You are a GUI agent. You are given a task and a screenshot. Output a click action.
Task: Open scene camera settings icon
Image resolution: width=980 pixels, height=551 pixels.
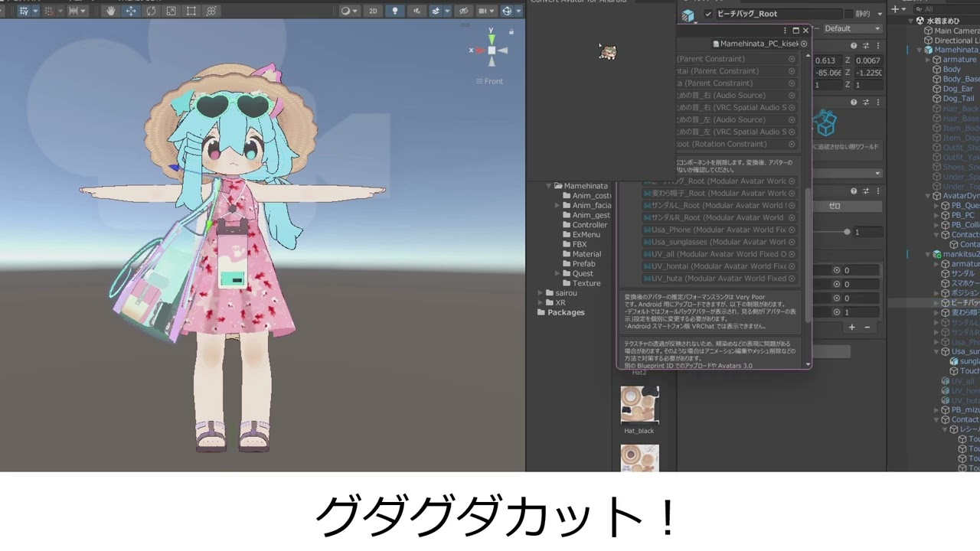coord(483,11)
